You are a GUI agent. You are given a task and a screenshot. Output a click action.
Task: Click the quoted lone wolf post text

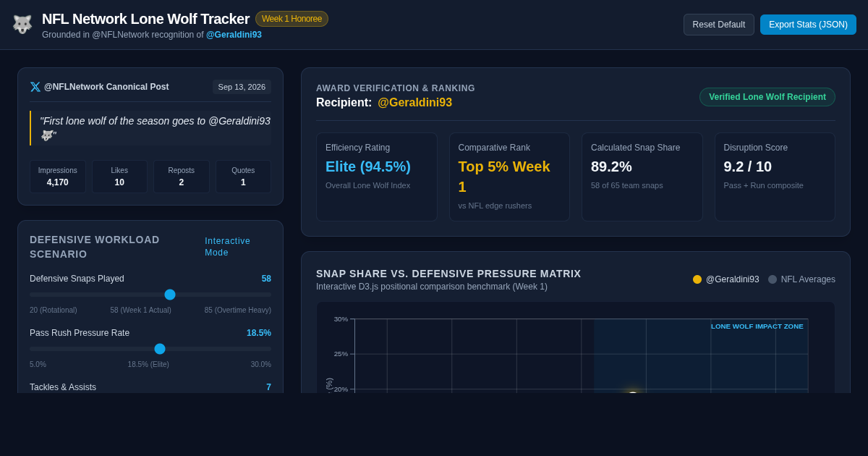click(x=155, y=128)
